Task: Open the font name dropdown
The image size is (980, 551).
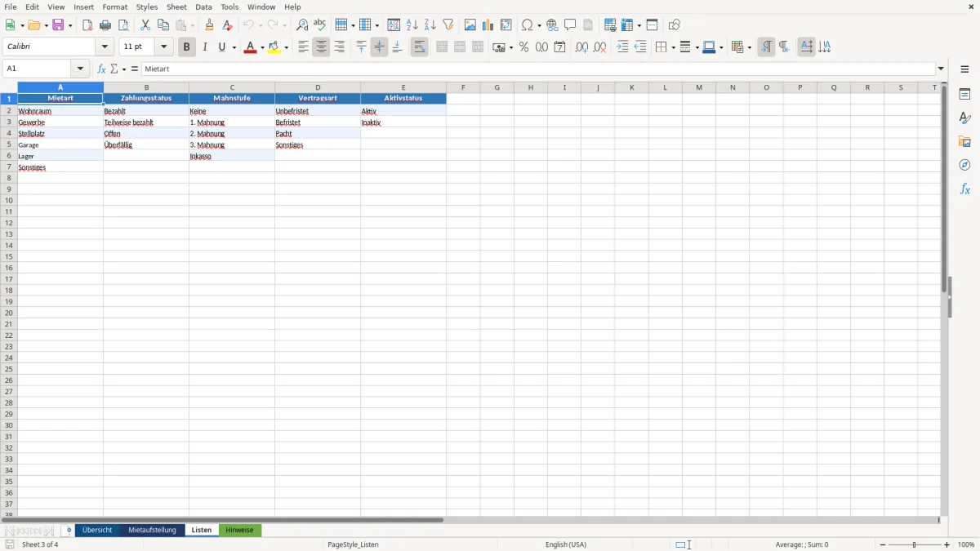Action: [105, 47]
